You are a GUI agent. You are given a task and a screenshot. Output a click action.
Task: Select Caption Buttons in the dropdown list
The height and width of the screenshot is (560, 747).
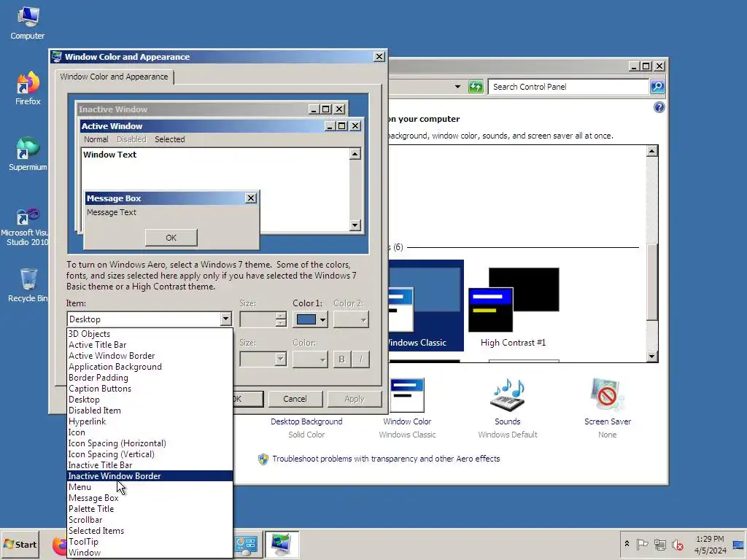coord(150,389)
